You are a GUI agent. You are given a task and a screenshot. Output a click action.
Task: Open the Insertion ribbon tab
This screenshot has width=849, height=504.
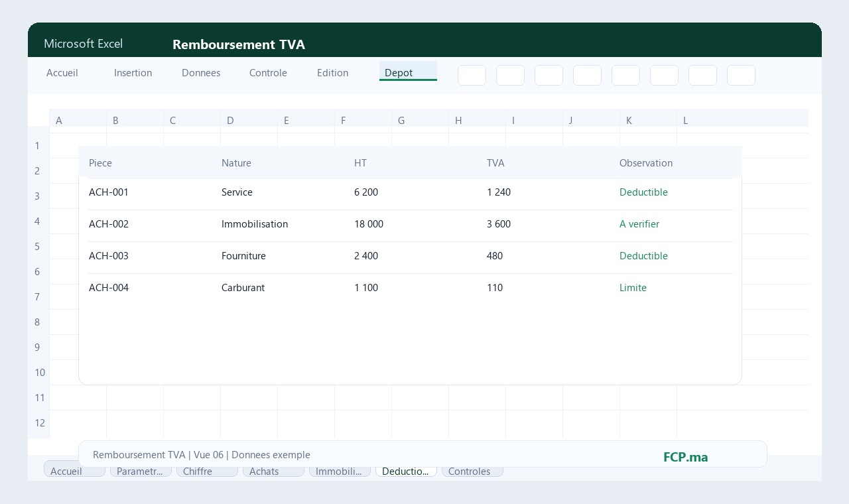point(133,73)
